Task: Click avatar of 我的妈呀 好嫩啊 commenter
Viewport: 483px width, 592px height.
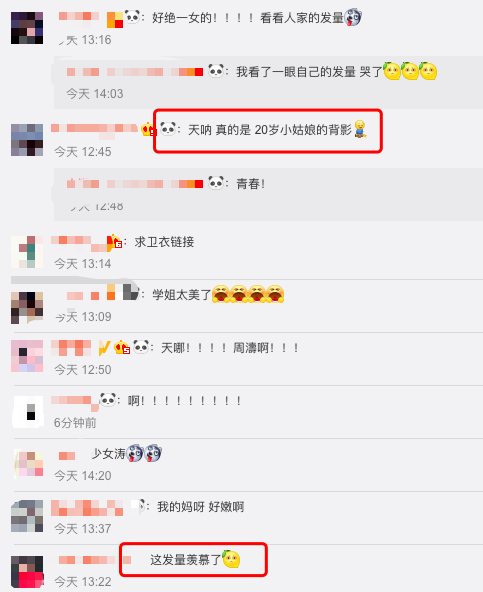Action: (27, 516)
